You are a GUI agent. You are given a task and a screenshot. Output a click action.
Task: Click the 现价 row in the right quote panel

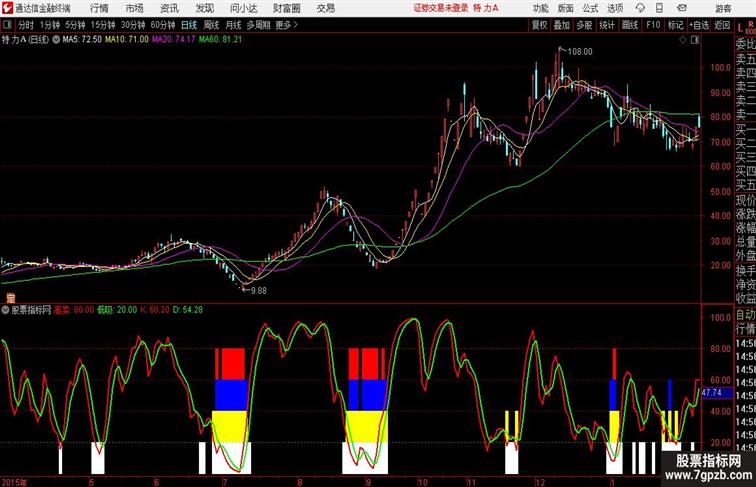[x=745, y=200]
